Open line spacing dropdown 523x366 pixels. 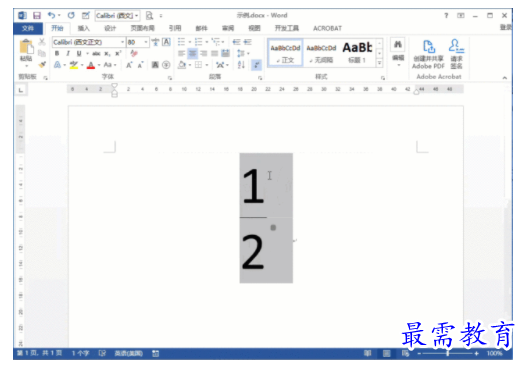tap(243, 53)
